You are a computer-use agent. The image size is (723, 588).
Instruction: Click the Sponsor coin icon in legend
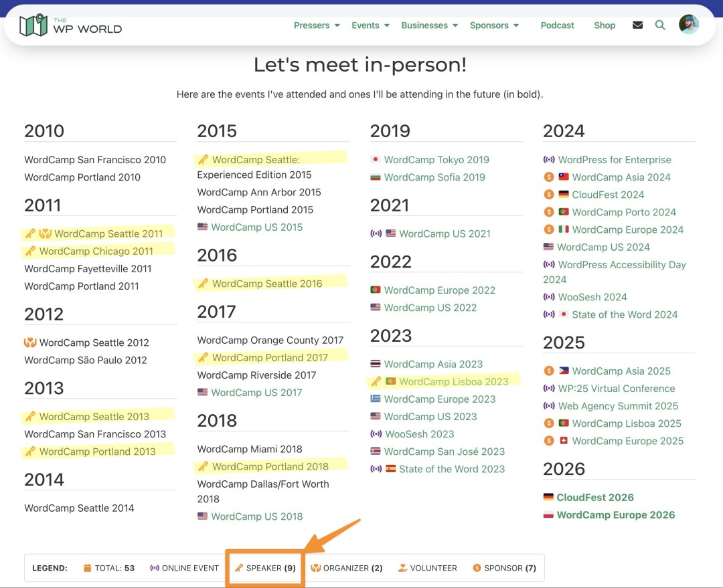coord(477,567)
